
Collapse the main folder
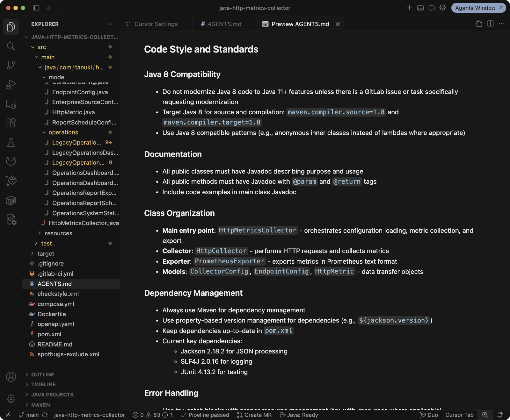tap(71, 57)
